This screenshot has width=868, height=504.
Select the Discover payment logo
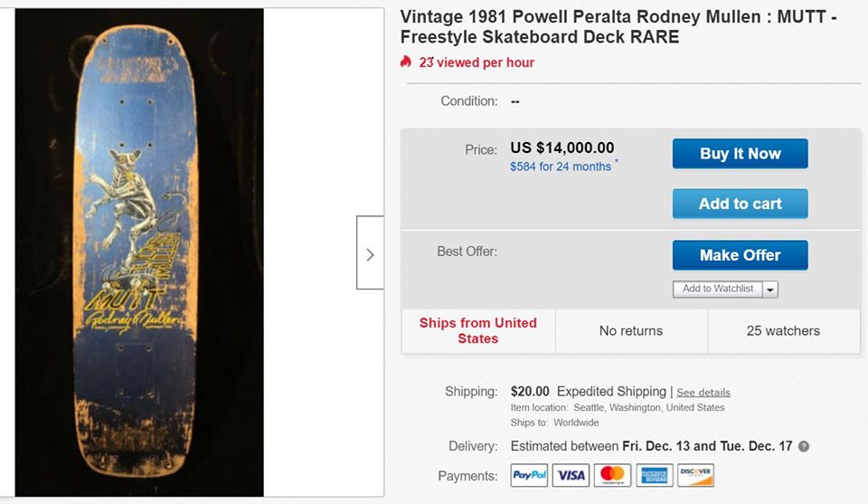(x=695, y=475)
